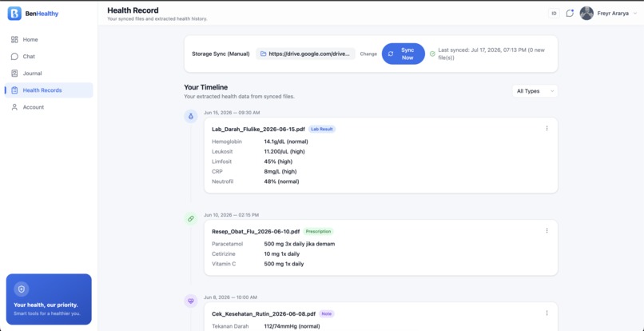Click the Health Record page title
Screen dimensions: 644x331
pyautogui.click(x=133, y=10)
